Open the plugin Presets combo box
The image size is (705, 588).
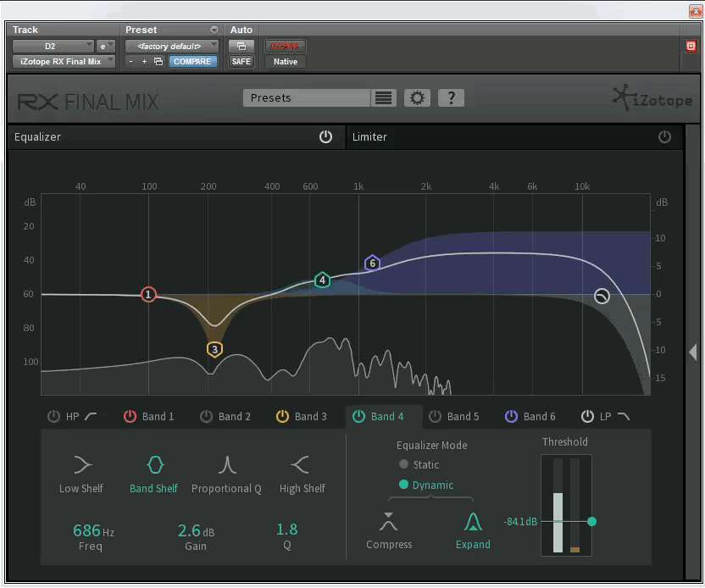(x=307, y=97)
